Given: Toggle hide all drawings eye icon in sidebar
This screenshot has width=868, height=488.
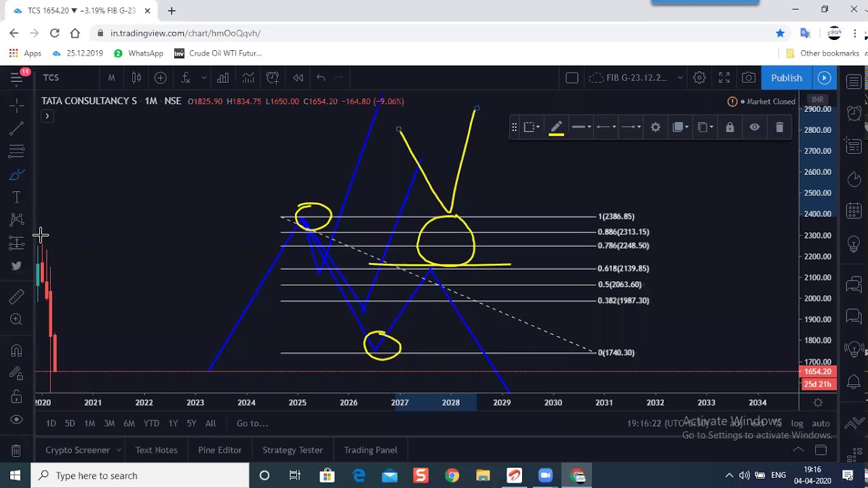Looking at the screenshot, I should [17, 420].
